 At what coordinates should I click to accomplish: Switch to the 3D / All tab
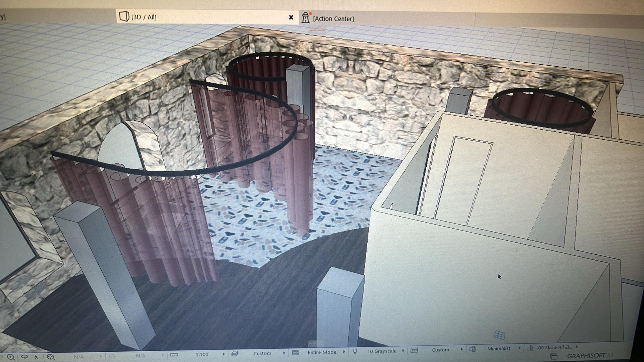(144, 17)
